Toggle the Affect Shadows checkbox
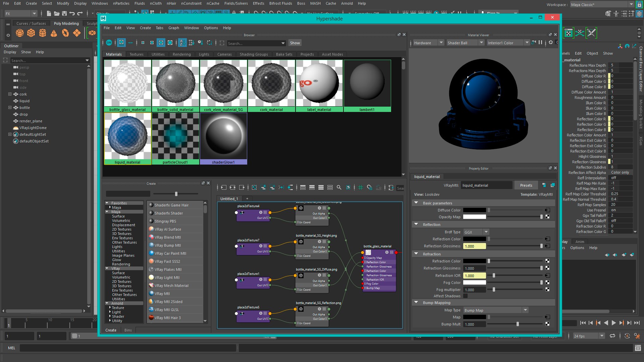 tap(465, 296)
